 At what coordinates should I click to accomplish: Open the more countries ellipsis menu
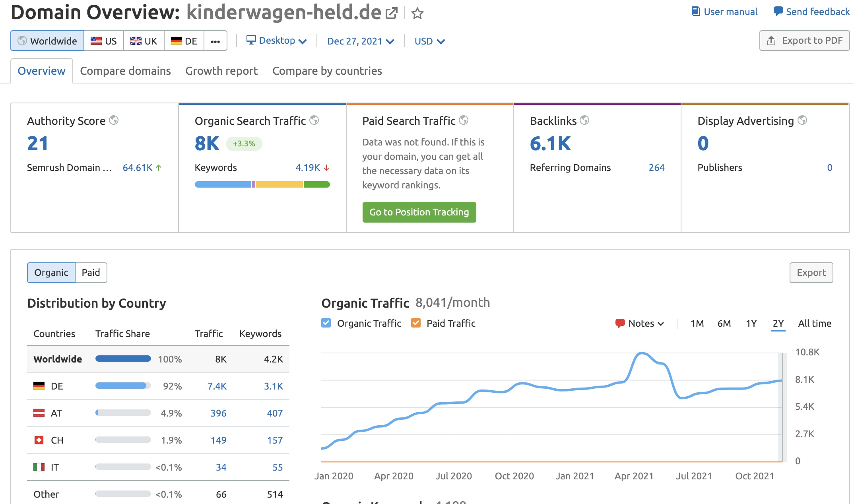[215, 41]
